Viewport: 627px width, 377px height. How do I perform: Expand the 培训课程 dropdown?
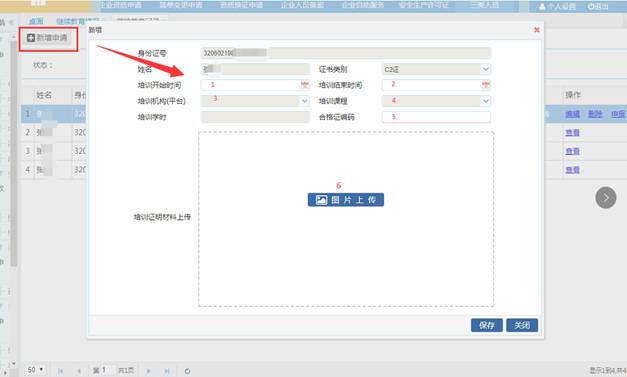[485, 101]
